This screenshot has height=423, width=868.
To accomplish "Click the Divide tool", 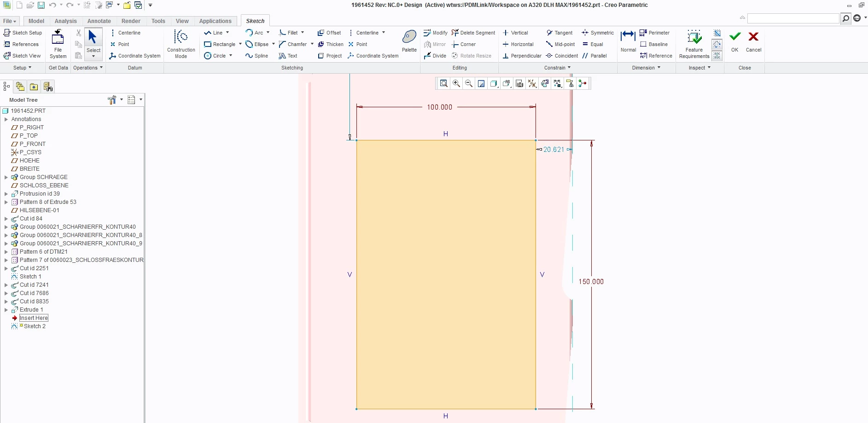I will 435,56.
